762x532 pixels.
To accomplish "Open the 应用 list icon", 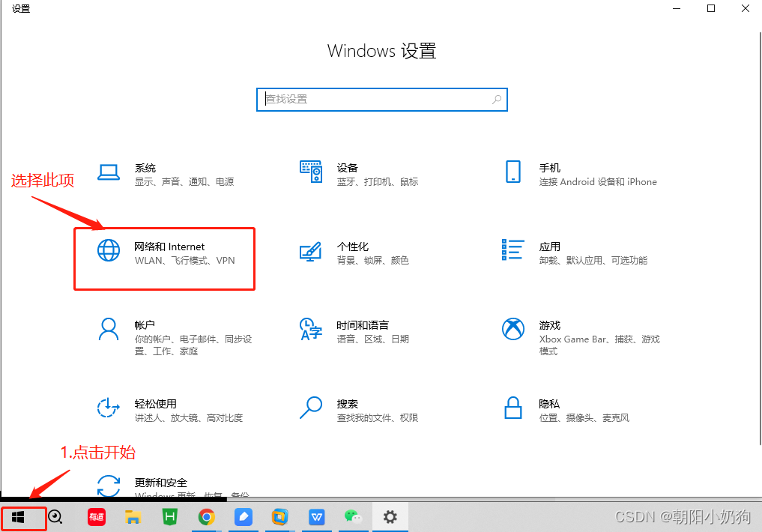I will (x=512, y=250).
